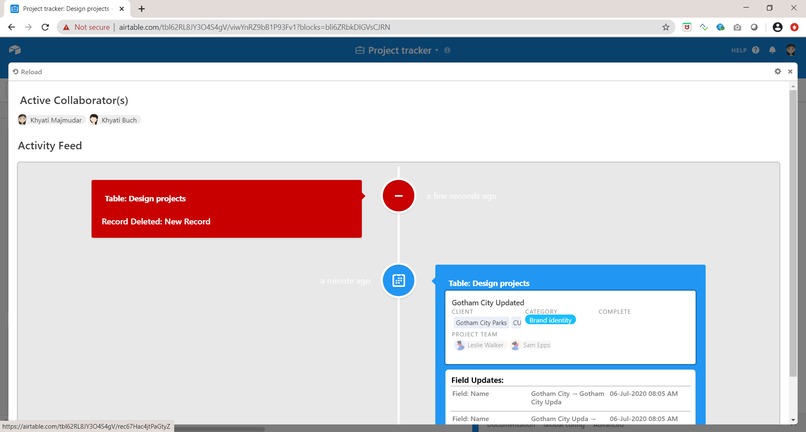Click the Active Collaborator(s) heading
Screen dimensions: 806x432
(x=74, y=100)
